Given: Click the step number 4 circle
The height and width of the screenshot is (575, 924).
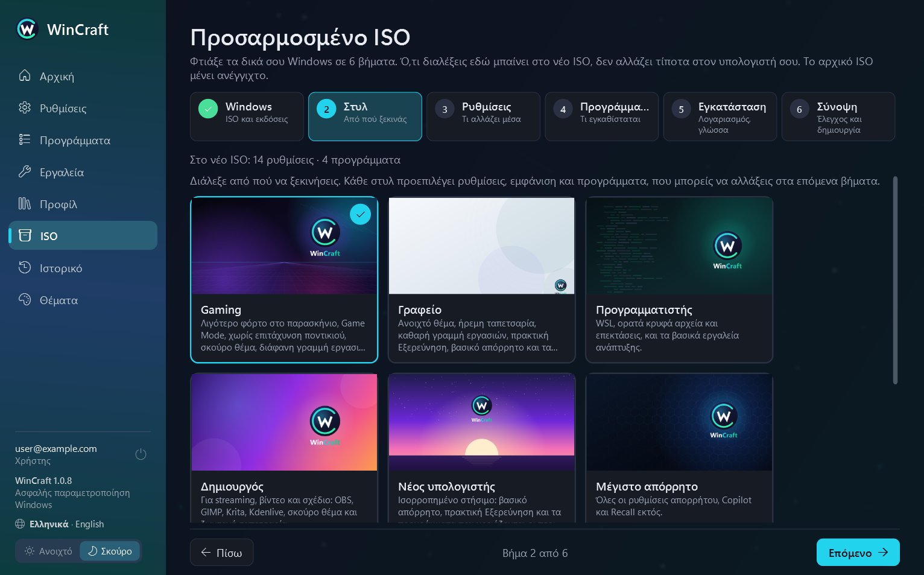Looking at the screenshot, I should [x=563, y=109].
